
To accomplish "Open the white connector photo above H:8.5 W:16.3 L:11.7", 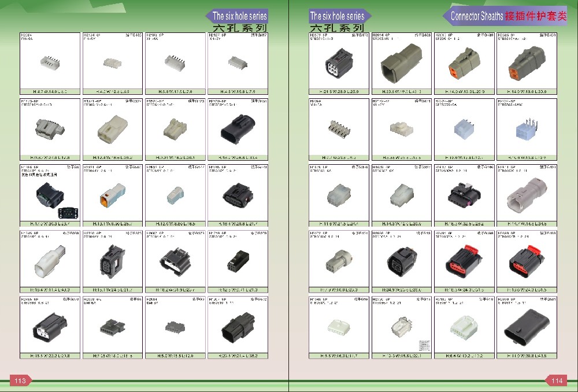I will (x=339, y=327).
